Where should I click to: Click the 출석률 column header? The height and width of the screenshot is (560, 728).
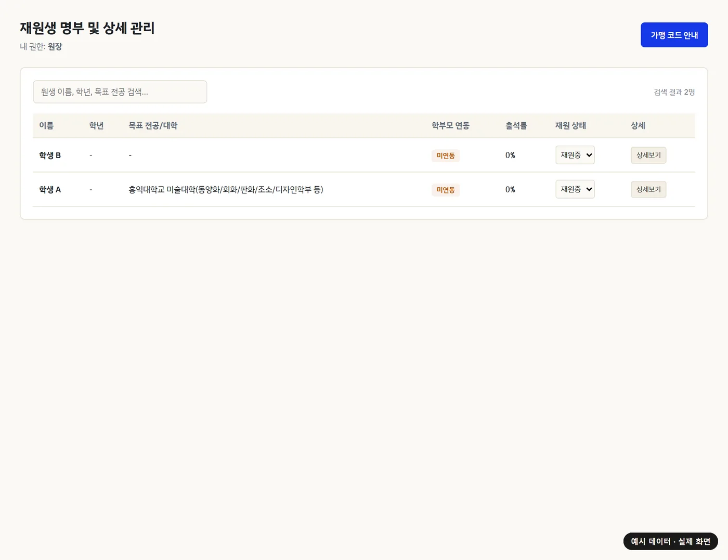tap(516, 125)
